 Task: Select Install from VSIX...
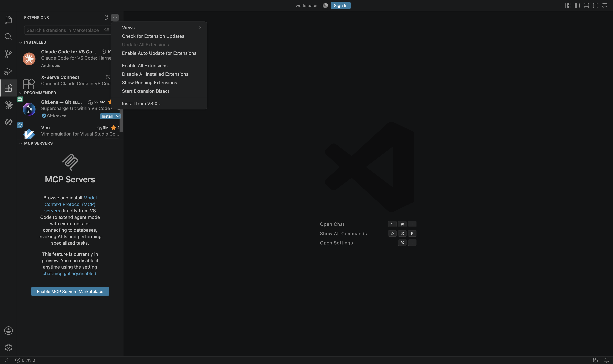[159, 104]
